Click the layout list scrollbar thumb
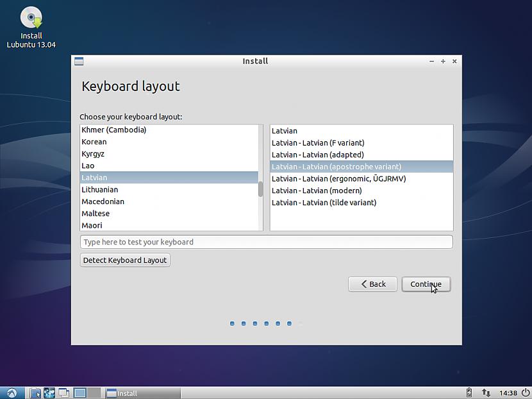Image resolution: width=532 pixels, height=399 pixels. (x=260, y=189)
